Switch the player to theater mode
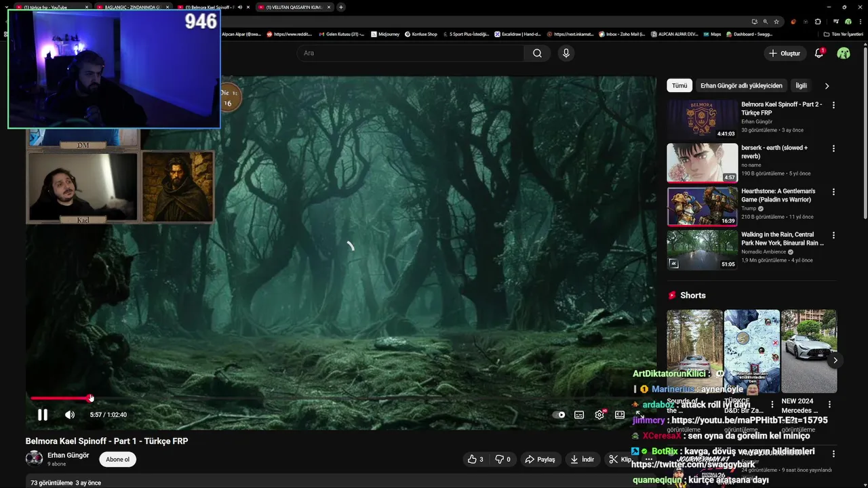 pos(620,415)
